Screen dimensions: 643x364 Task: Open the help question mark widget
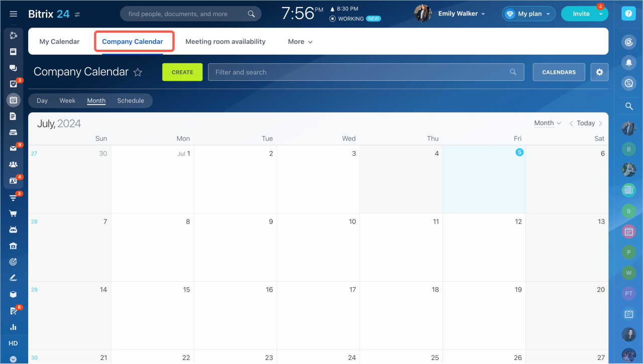click(628, 14)
